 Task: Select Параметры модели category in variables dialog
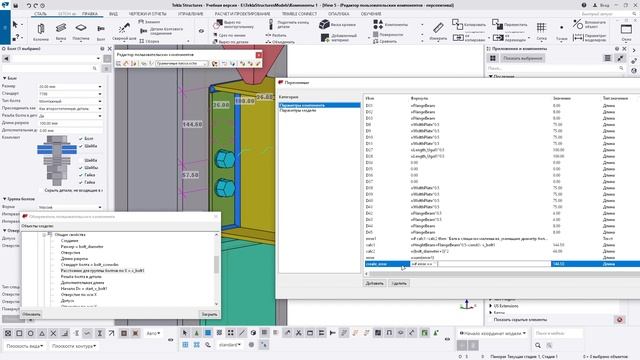(x=298, y=111)
